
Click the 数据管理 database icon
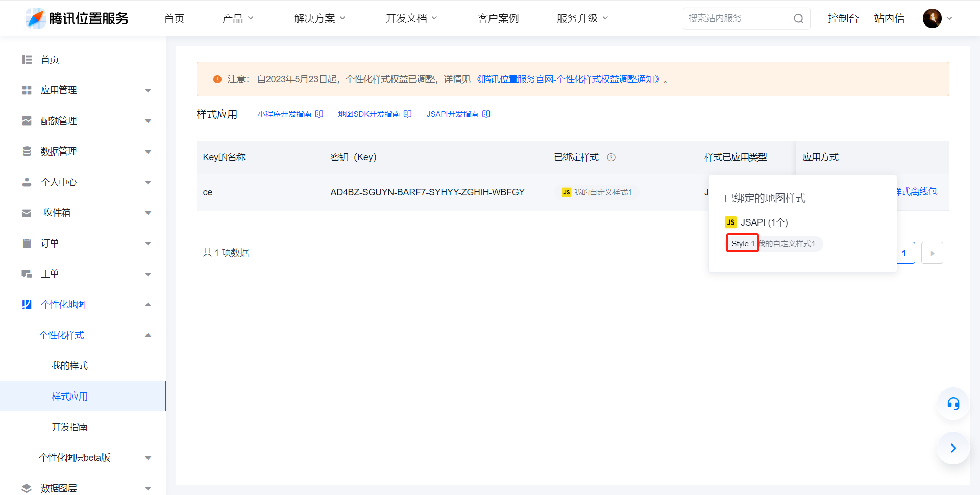click(27, 152)
